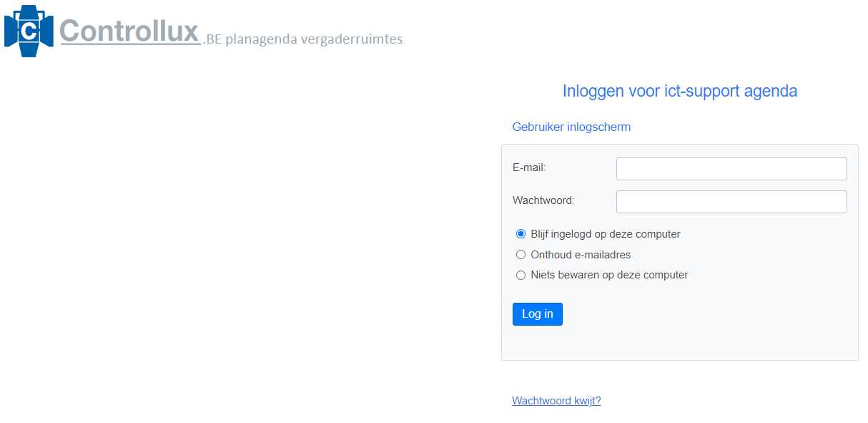Open the Controllux title link

[x=129, y=31]
